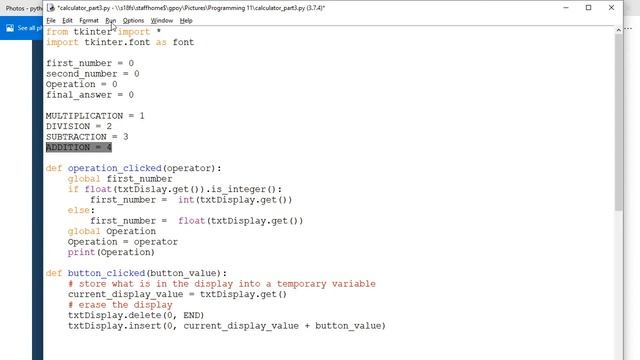Open the Run menu
This screenshot has width=640, height=360.
[x=111, y=20]
